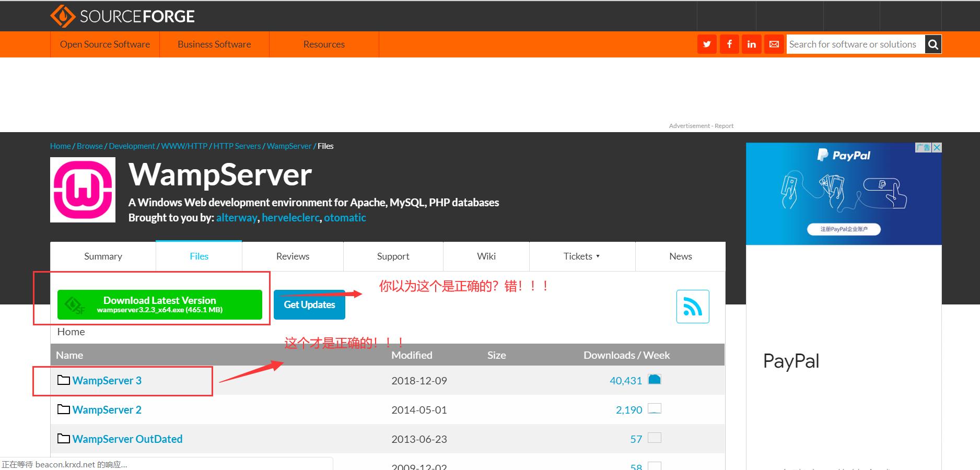
Task: Click the 40,431 downloads count
Action: 626,381
